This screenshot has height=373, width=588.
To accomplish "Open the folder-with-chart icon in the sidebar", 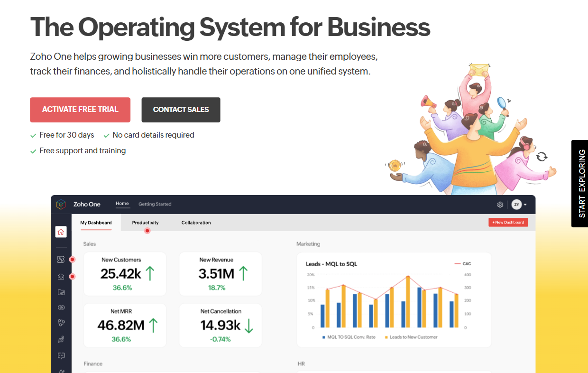I will (61, 292).
